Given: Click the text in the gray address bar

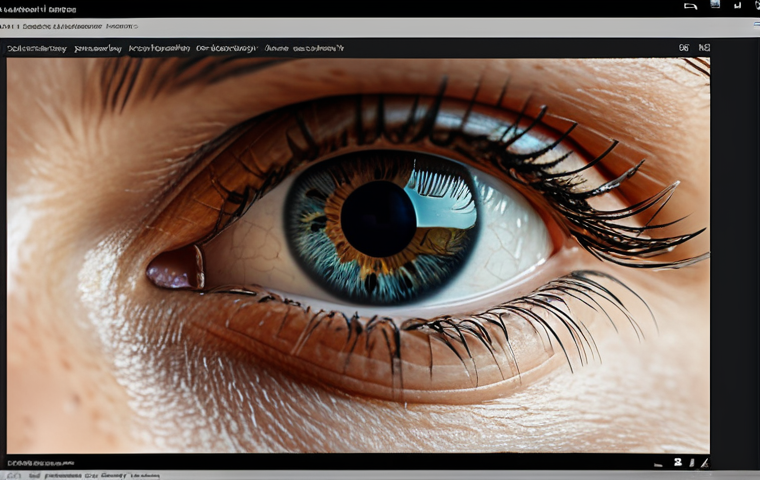Looking at the screenshot, I should point(69,26).
